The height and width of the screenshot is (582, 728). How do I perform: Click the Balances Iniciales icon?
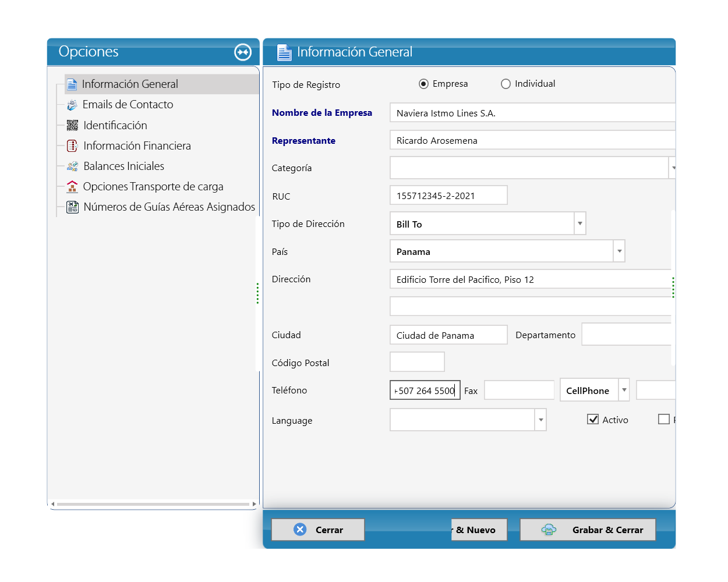pos(72,166)
